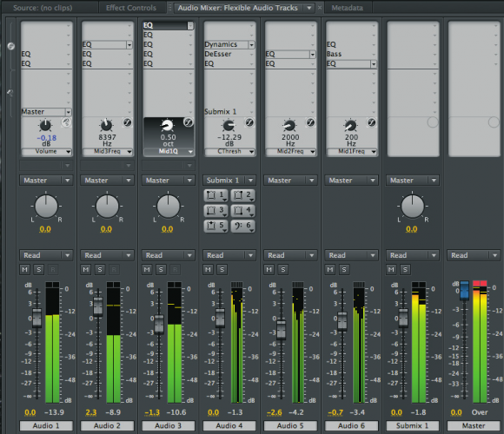Image resolution: width=504 pixels, height=434 pixels.
Task: Click speaker assignment button 4 on Audio 4
Action: (242, 211)
